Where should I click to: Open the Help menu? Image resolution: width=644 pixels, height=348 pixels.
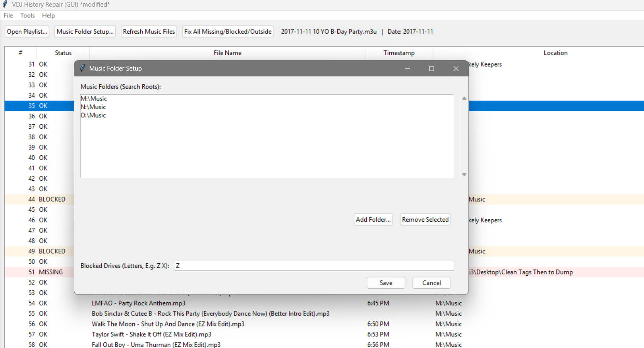[48, 15]
